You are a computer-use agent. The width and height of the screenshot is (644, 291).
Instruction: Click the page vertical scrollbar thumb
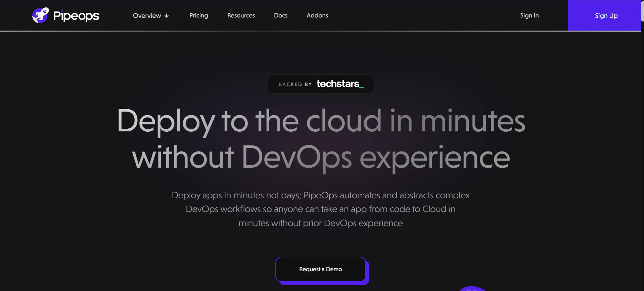pyautogui.click(x=643, y=11)
